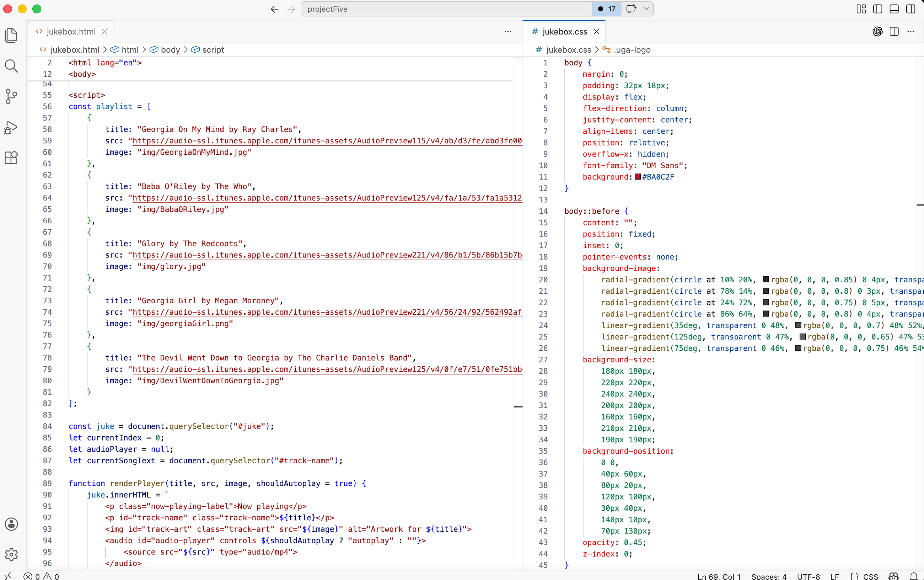Viewport: 924px width, 580px height.
Task: Go forward with the right arrow
Action: point(291,9)
